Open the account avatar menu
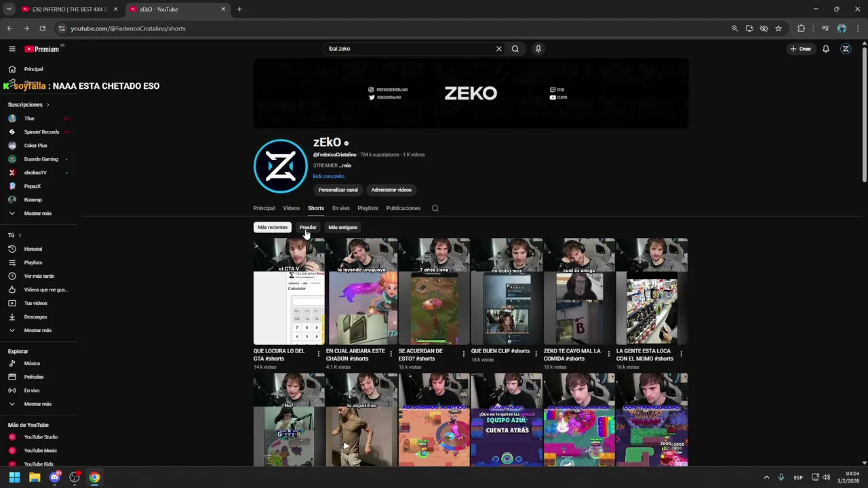 click(x=846, y=49)
